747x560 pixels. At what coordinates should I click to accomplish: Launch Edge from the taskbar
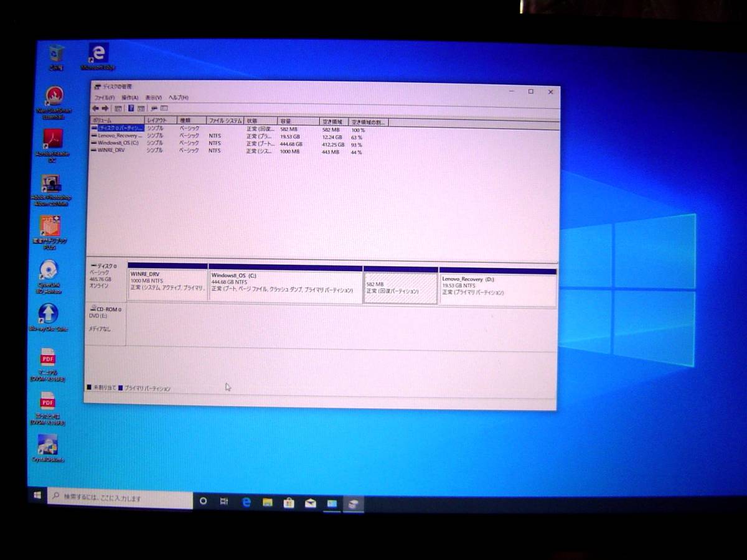point(246,502)
